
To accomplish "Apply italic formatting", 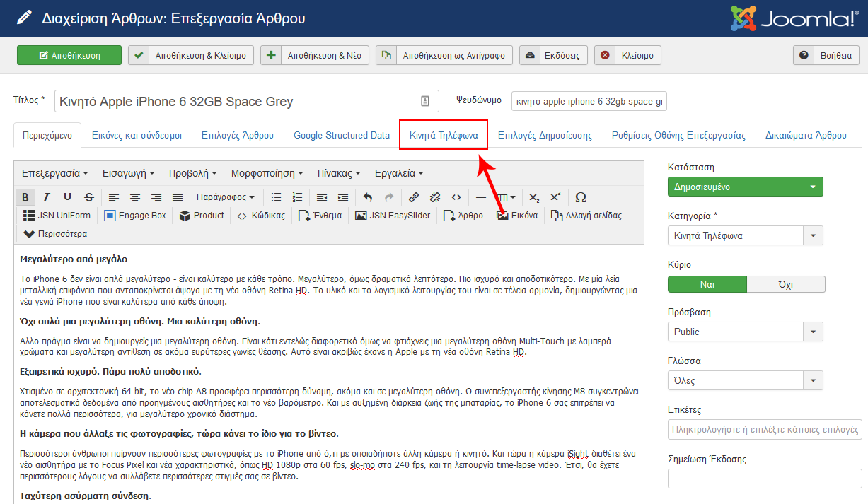I will (x=47, y=197).
